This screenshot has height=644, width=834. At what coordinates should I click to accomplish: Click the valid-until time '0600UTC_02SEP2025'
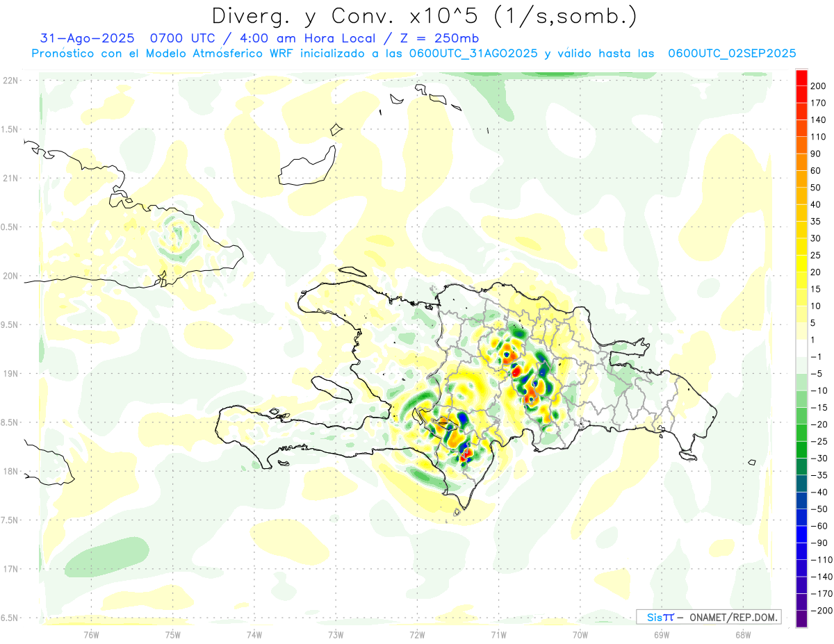pyautogui.click(x=731, y=53)
